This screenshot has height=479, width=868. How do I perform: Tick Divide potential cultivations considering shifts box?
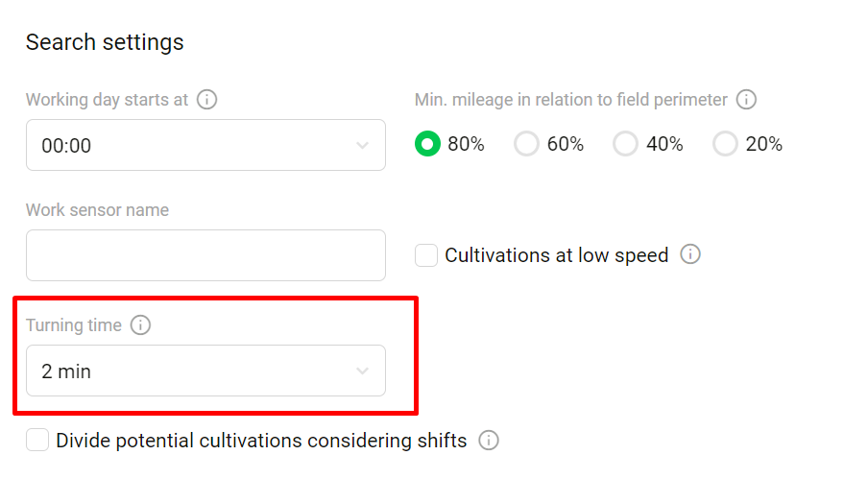[x=37, y=441]
